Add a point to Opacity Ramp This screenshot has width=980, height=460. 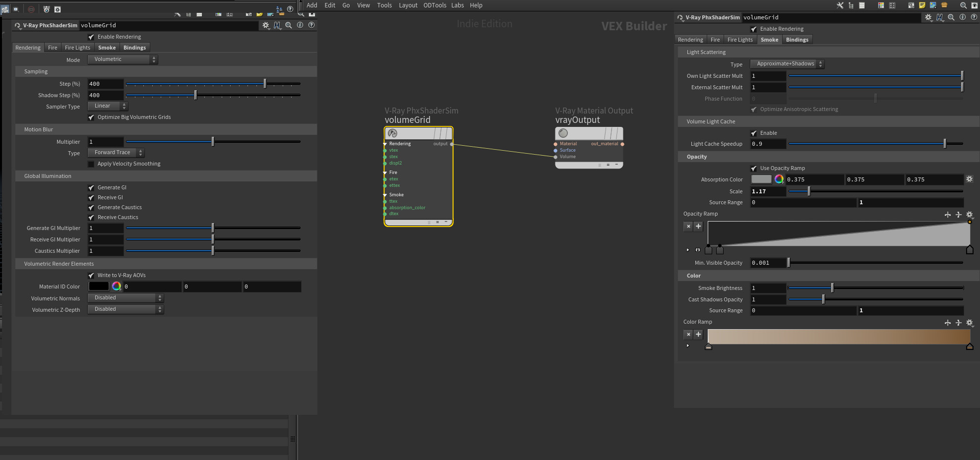click(x=698, y=226)
